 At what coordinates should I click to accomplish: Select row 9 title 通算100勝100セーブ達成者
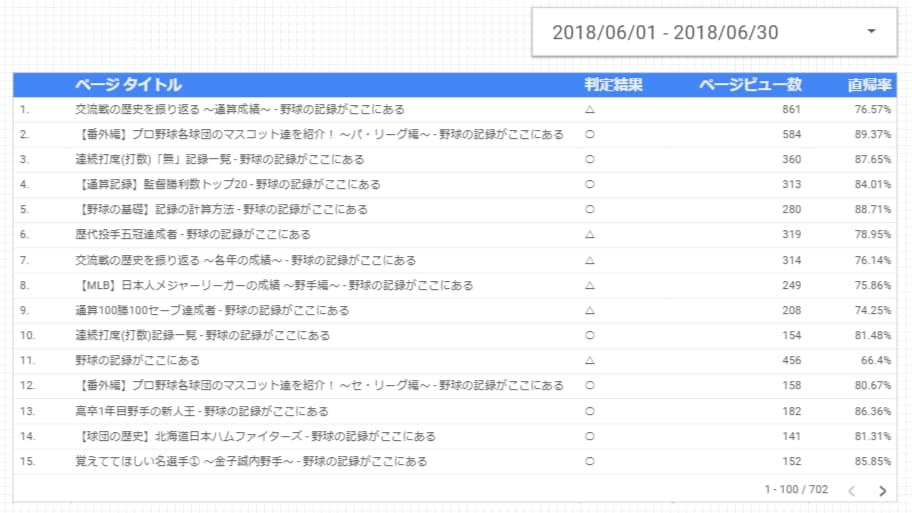coord(212,310)
